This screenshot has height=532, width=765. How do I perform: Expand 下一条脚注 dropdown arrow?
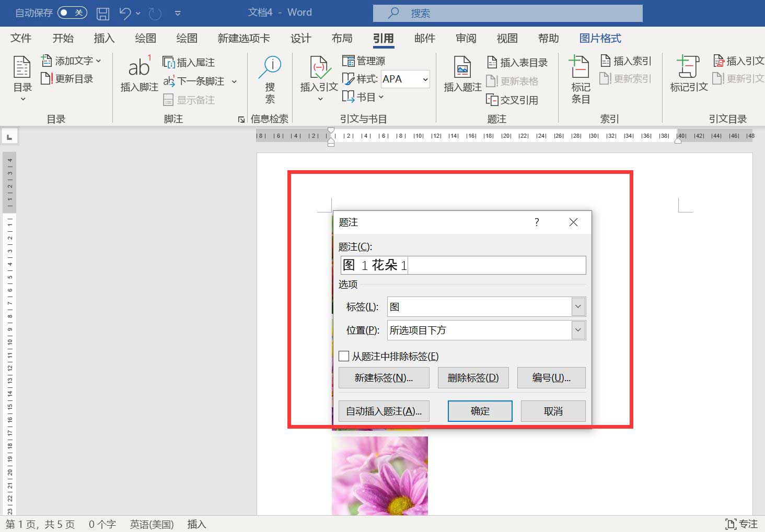point(234,81)
